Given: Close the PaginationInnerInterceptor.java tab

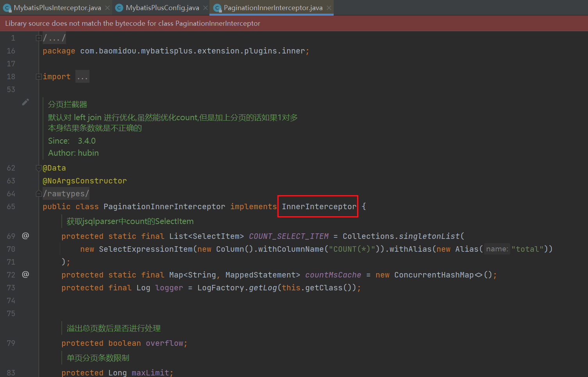Looking at the screenshot, I should pos(329,8).
